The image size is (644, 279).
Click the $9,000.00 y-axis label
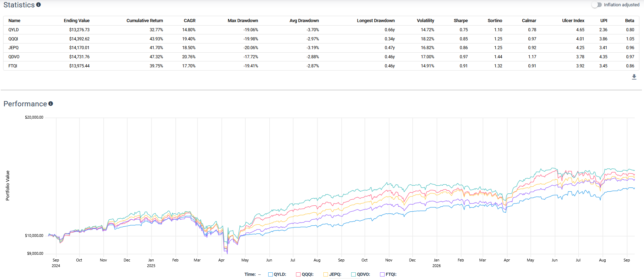click(x=35, y=254)
